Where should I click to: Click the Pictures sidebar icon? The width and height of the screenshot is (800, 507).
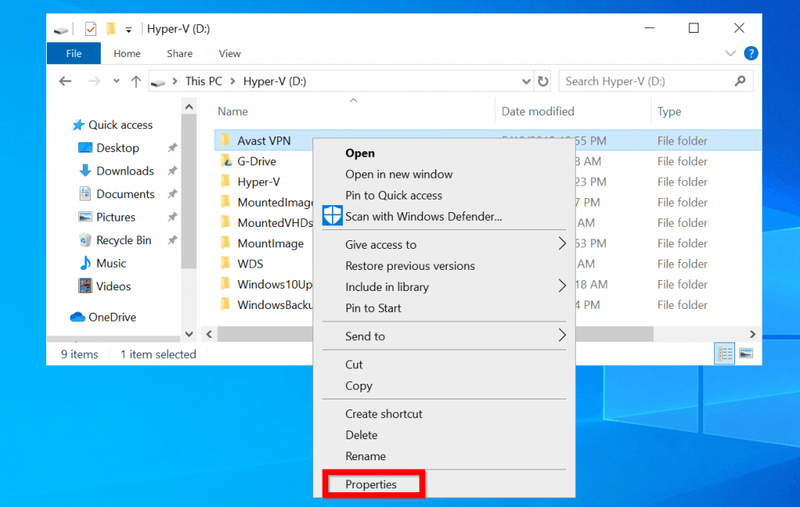(x=85, y=217)
